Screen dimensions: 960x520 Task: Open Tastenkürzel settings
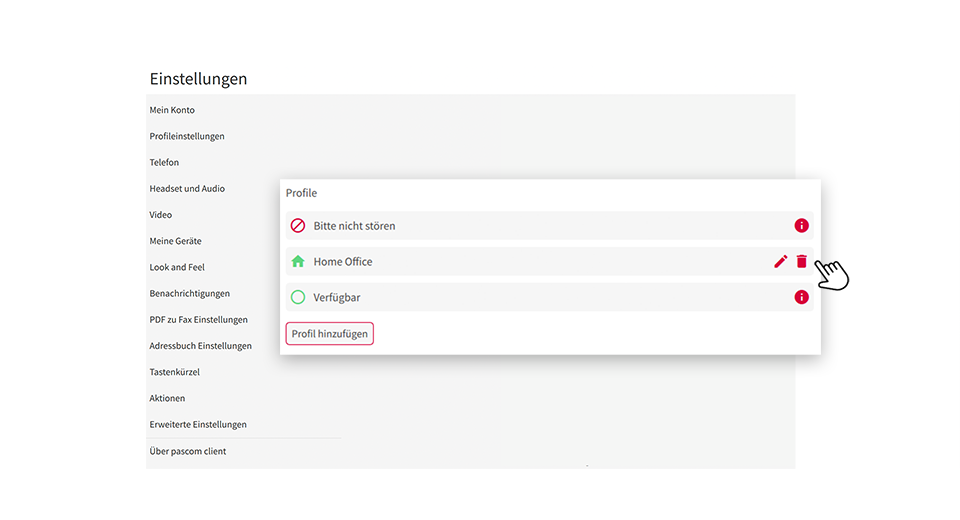click(x=174, y=372)
